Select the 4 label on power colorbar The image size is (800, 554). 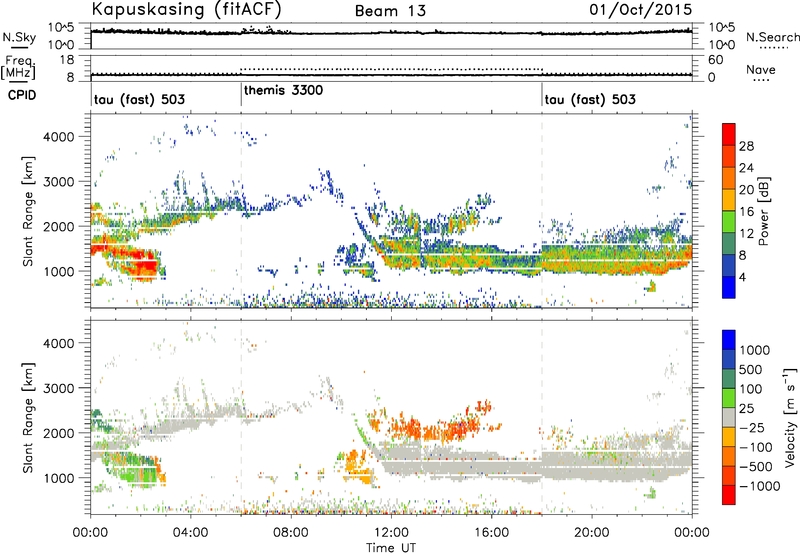[x=742, y=277]
